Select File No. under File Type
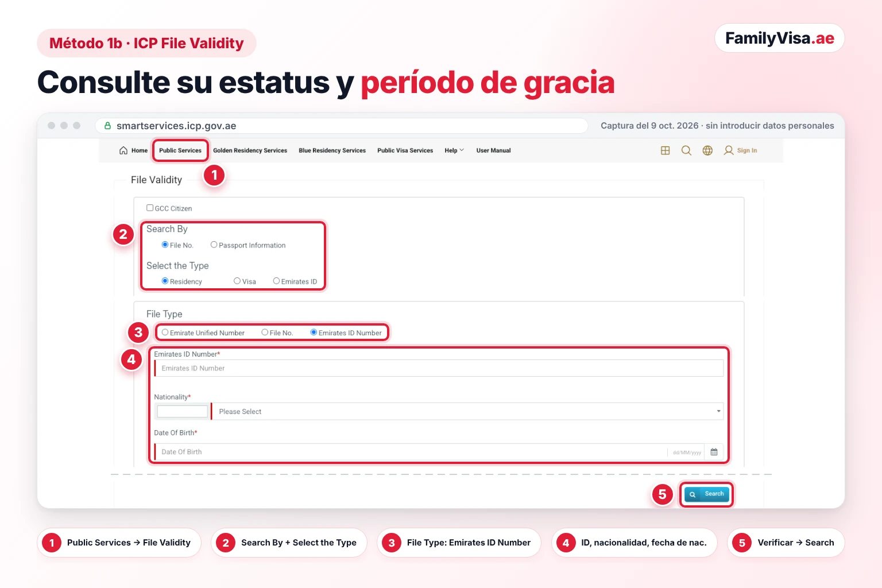882x588 pixels. tap(265, 332)
